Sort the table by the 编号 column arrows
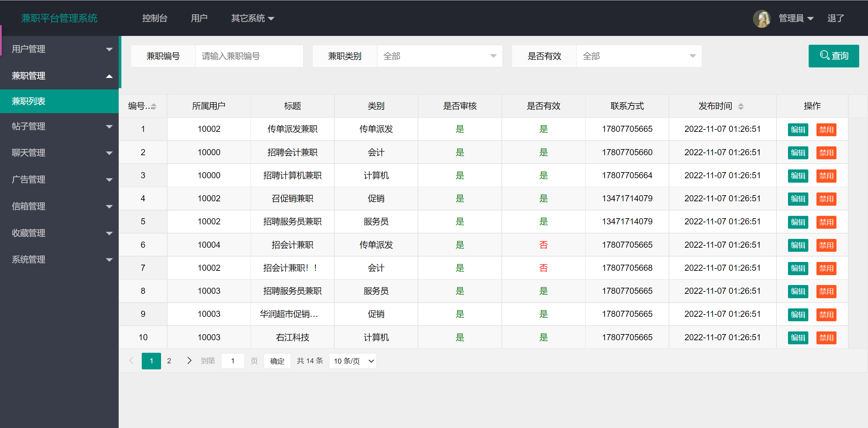868x428 pixels. (x=154, y=106)
